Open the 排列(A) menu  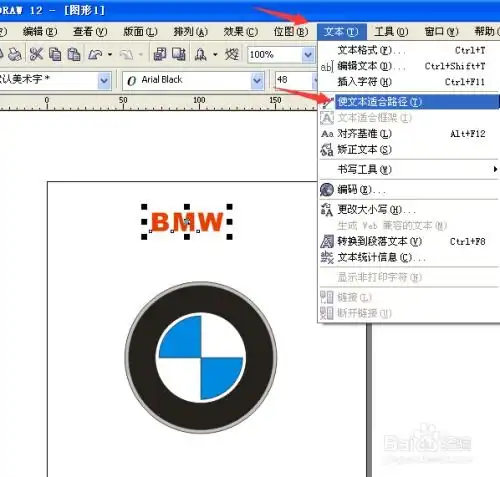[x=191, y=32]
